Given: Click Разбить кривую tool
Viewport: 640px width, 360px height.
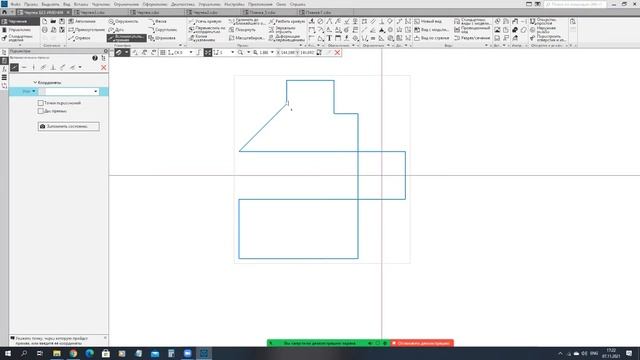Looking at the screenshot, I should 287,21.
